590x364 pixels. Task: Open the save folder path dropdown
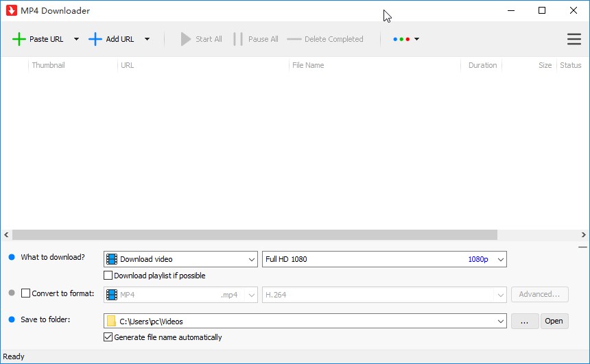[500, 321]
